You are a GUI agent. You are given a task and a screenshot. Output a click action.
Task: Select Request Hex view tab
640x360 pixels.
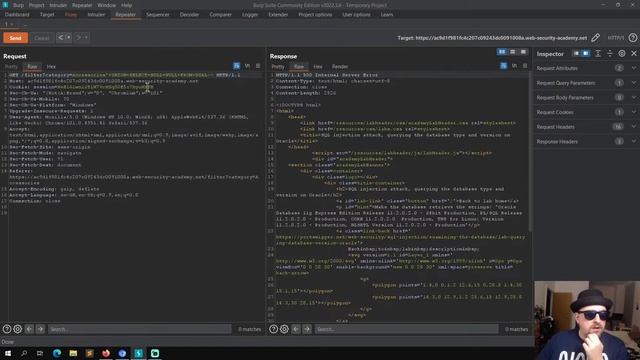(51, 67)
